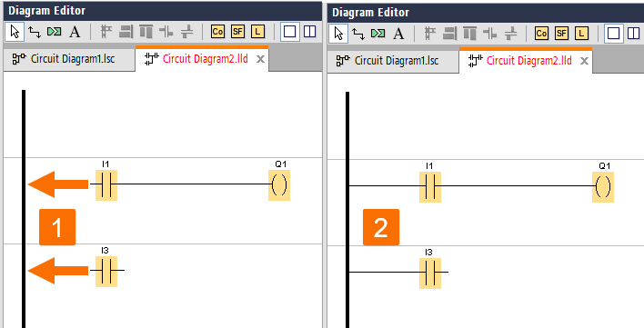Select the I1 contact block in left diagram
This screenshot has width=644, height=328.
pyautogui.click(x=106, y=185)
